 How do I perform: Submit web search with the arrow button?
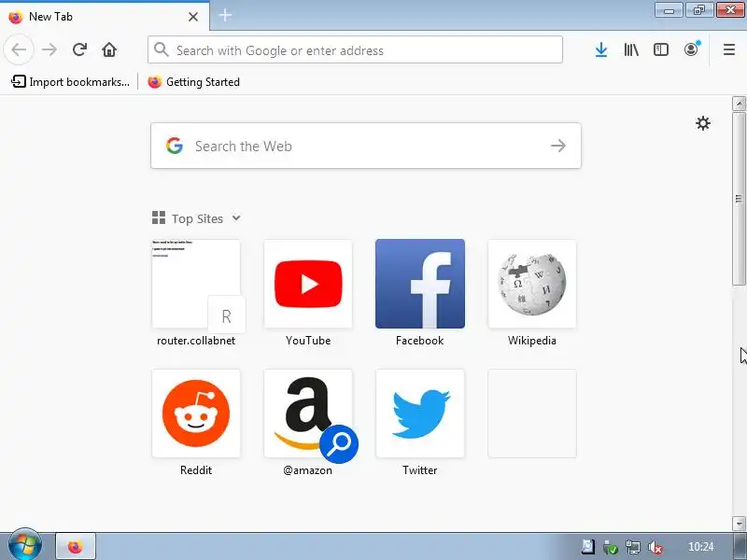[558, 146]
